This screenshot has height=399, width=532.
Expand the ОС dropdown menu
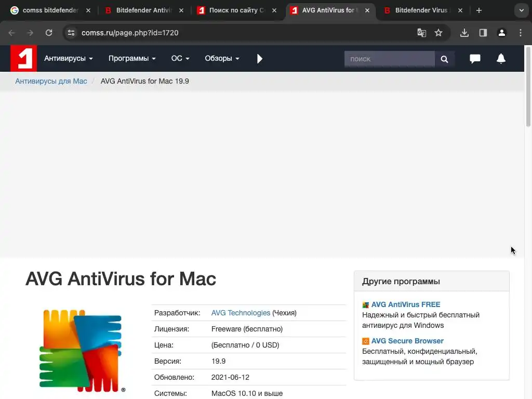point(180,58)
